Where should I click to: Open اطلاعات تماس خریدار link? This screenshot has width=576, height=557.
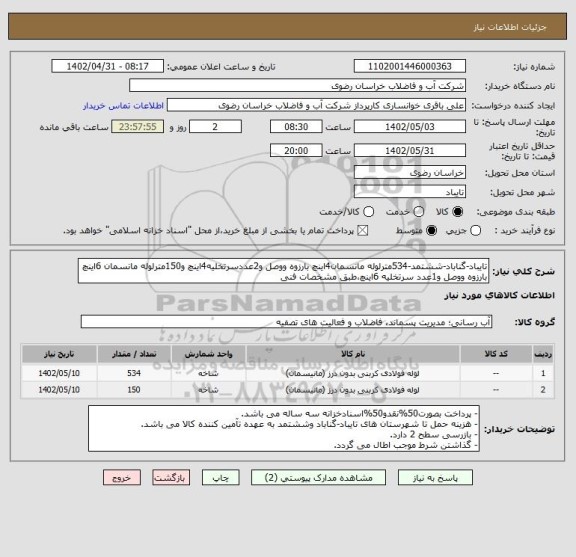click(x=123, y=106)
